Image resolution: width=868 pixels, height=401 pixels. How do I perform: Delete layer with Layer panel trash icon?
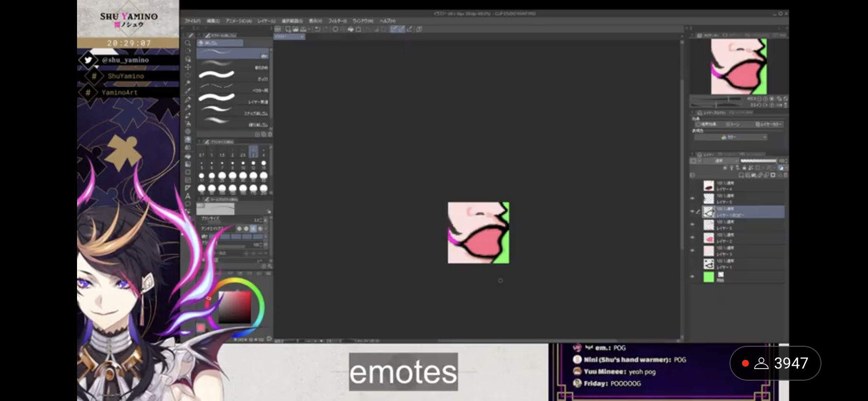pos(785,175)
